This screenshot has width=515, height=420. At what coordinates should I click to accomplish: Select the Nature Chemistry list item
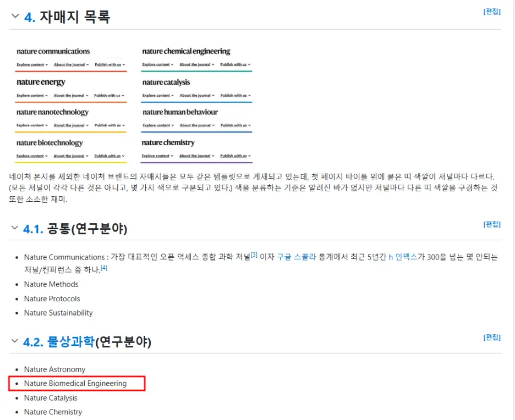53,412
